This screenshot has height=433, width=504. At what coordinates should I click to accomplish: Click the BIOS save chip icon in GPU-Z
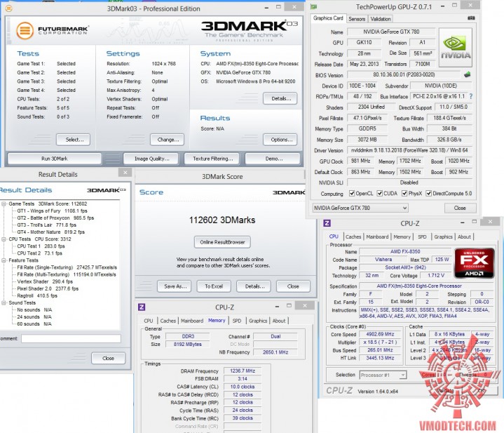pos(468,74)
